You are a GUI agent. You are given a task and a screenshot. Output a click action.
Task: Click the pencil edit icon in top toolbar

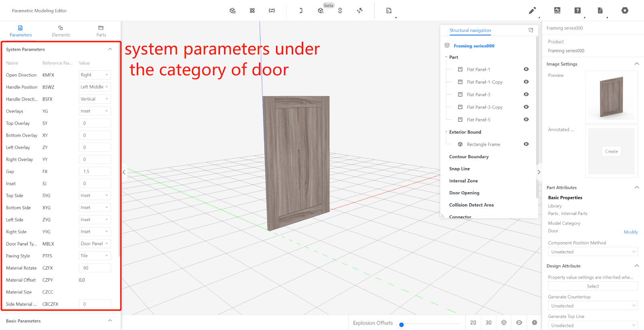(x=532, y=10)
